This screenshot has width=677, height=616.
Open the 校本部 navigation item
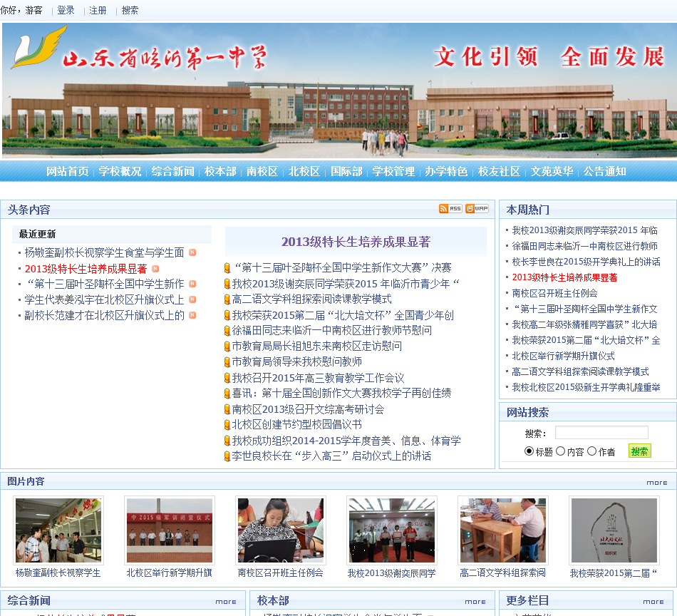[x=220, y=172]
